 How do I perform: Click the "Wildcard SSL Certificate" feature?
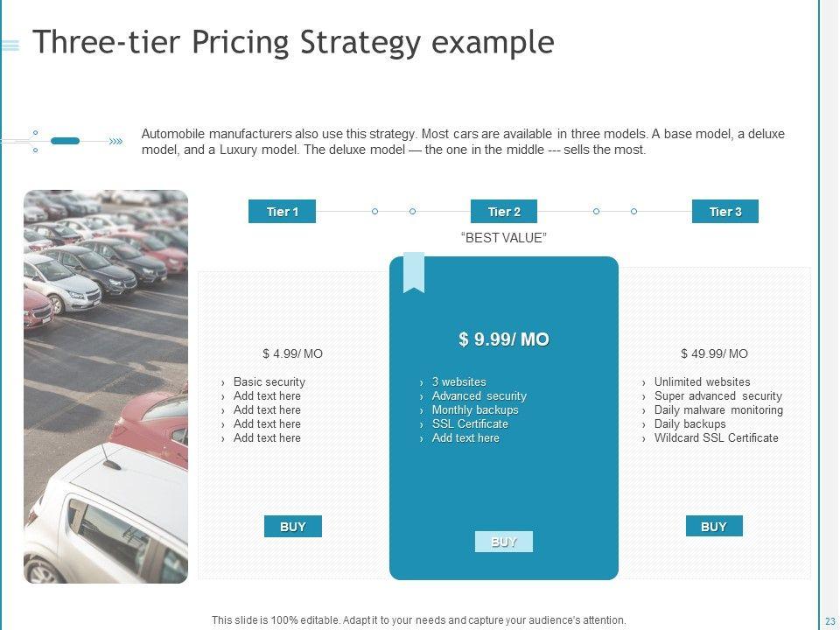click(716, 438)
